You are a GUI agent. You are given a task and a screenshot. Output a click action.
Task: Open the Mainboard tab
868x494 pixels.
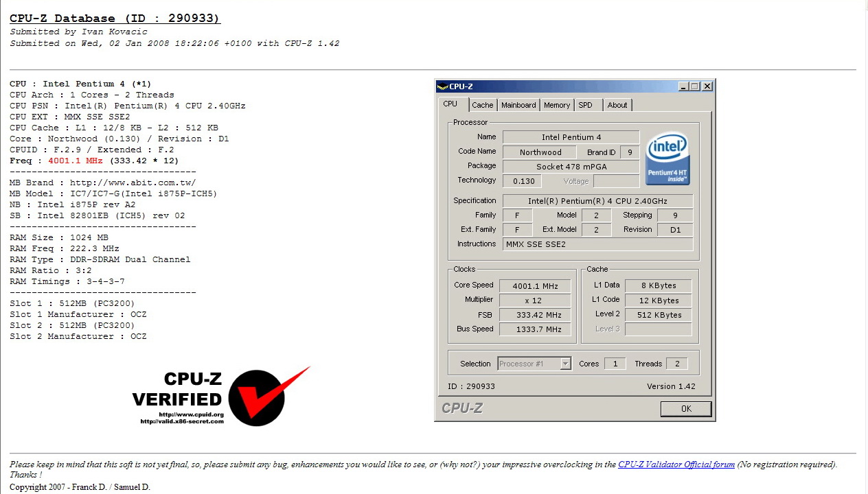point(518,105)
